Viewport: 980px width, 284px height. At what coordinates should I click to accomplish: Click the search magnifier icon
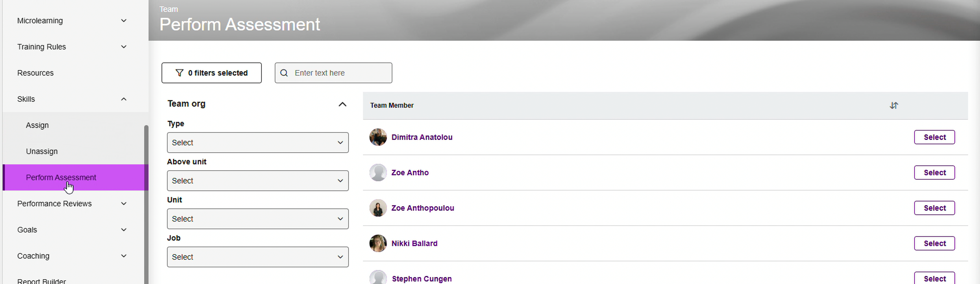(x=284, y=73)
